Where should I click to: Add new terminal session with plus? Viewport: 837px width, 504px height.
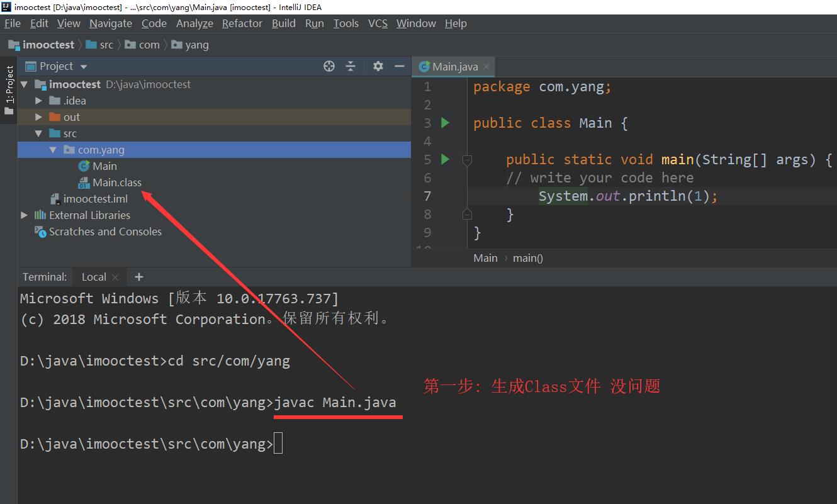coord(139,277)
